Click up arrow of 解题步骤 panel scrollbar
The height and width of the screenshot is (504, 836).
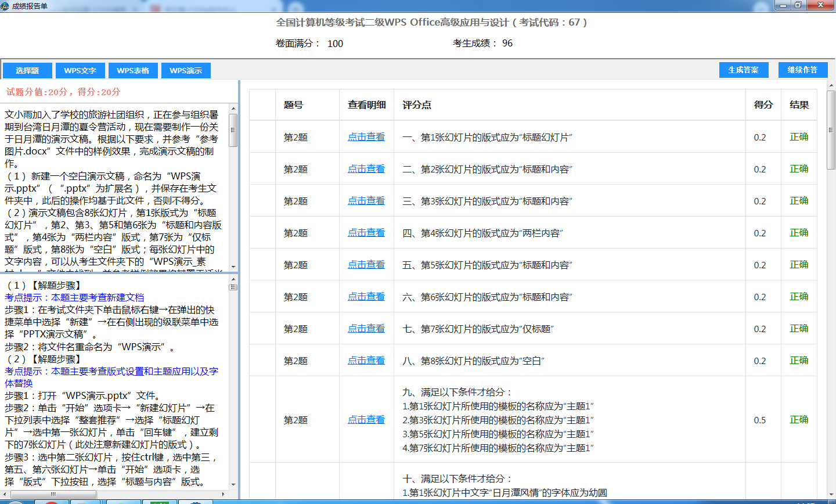[233, 279]
